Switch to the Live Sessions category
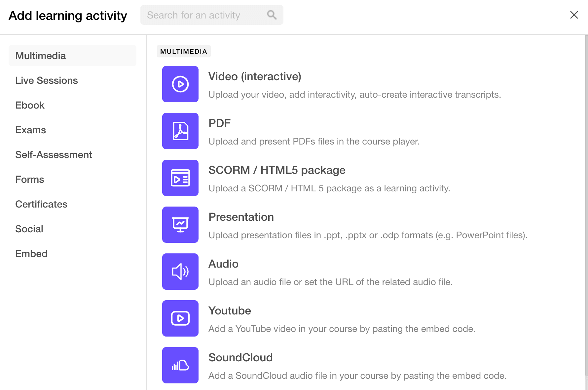Image resolution: width=588 pixels, height=390 pixels. [x=47, y=80]
